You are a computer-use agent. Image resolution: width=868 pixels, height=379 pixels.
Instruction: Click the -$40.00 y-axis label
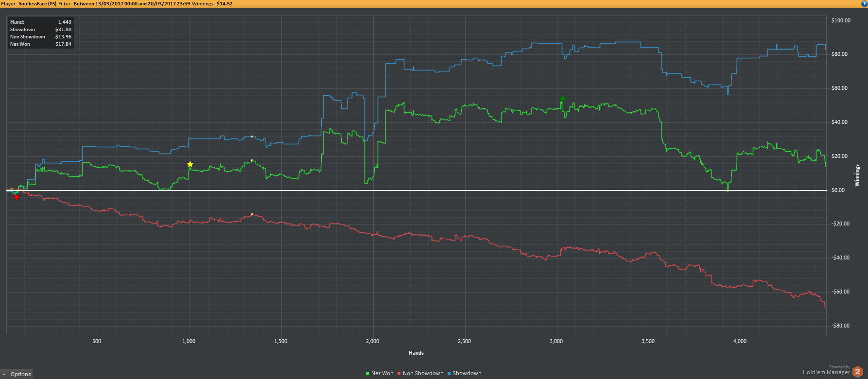click(x=840, y=258)
